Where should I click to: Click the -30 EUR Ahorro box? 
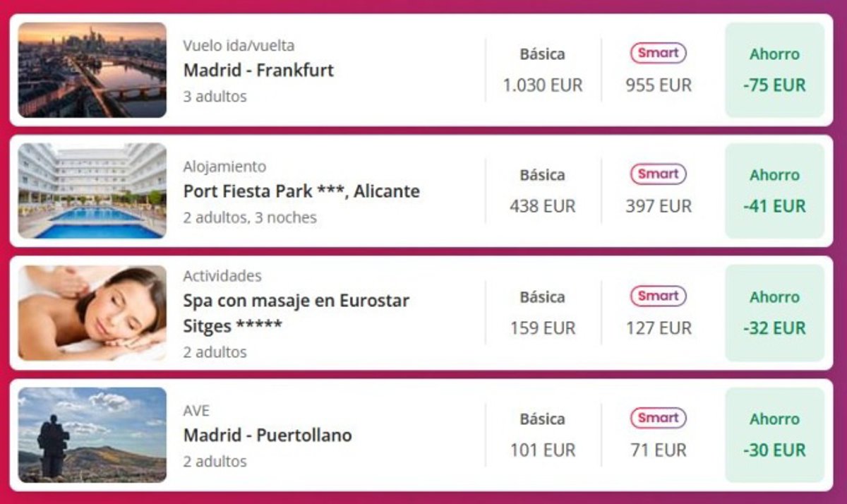[774, 435]
